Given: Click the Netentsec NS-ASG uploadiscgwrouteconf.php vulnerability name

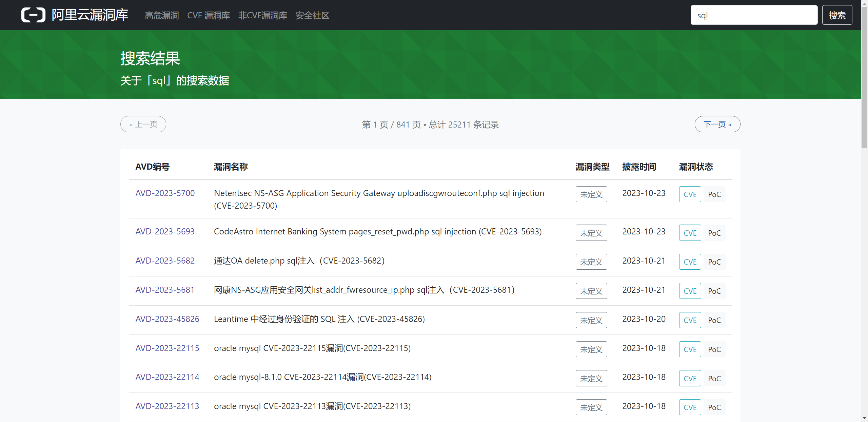Looking at the screenshot, I should (379, 199).
